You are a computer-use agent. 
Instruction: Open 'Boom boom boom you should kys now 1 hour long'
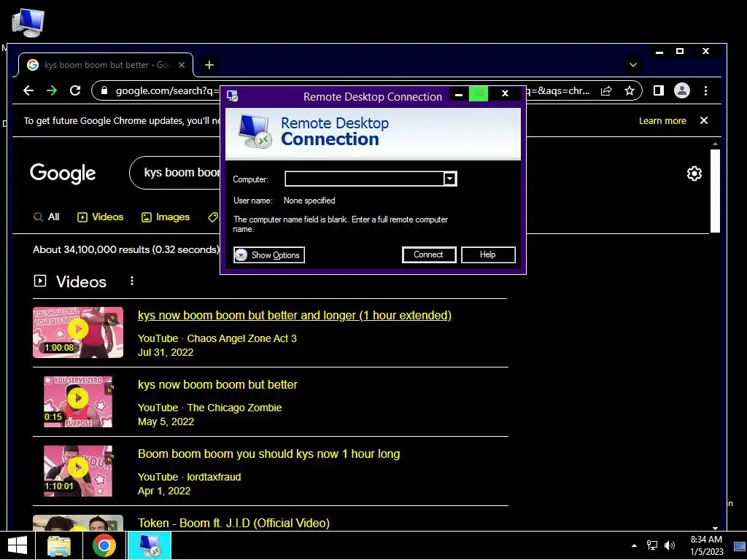tap(268, 454)
